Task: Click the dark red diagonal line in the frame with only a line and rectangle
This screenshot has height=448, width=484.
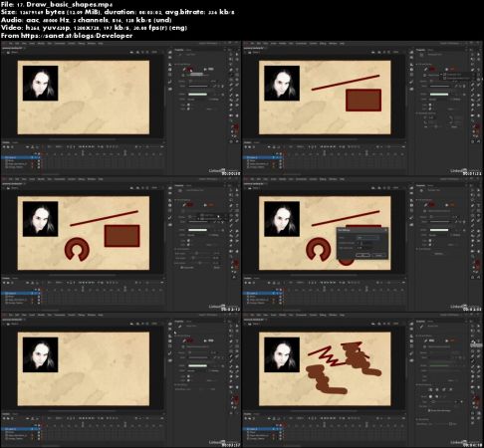Action: 346,83
